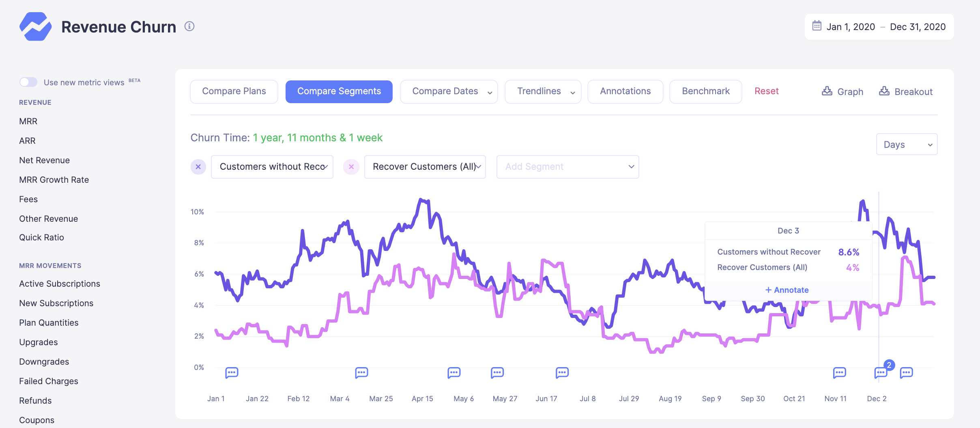Expand the Days interval dropdown
The width and height of the screenshot is (980, 428).
pos(906,145)
